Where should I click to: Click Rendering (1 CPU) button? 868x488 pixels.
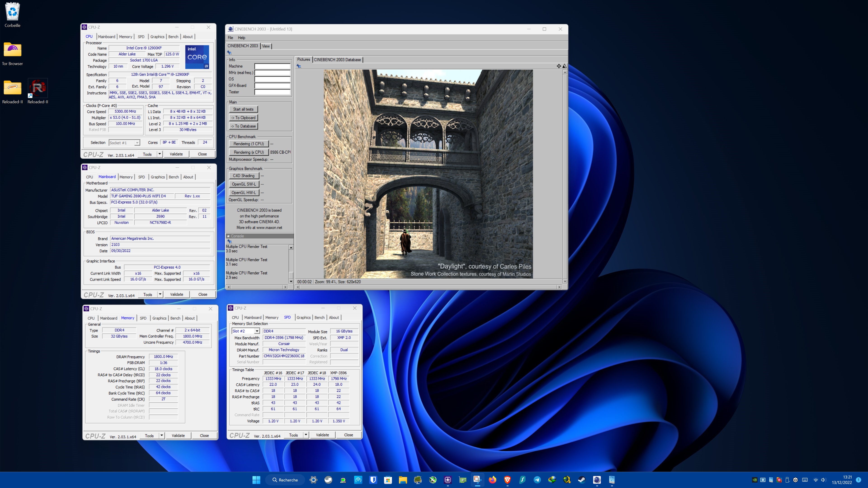pos(249,144)
